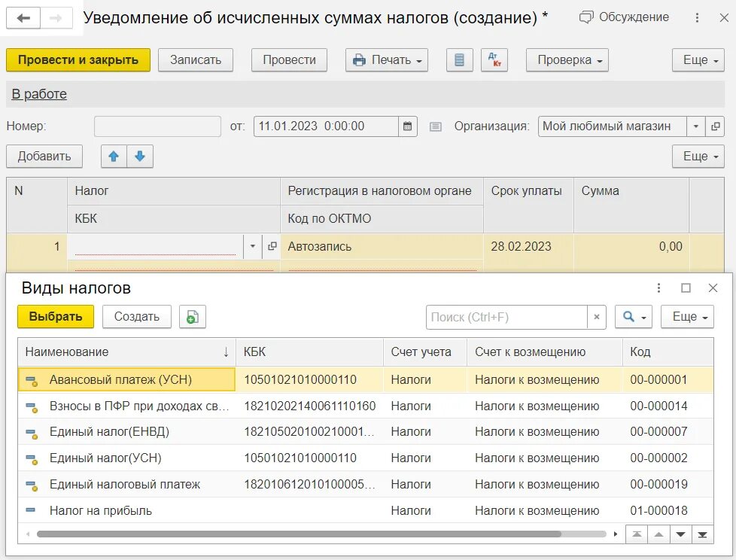Expand the Организация dropdown arrow
This screenshot has width=736, height=560.
point(695,126)
